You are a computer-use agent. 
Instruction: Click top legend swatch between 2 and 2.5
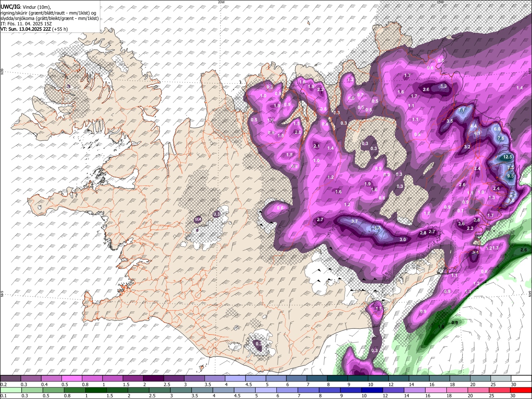(x=153, y=378)
